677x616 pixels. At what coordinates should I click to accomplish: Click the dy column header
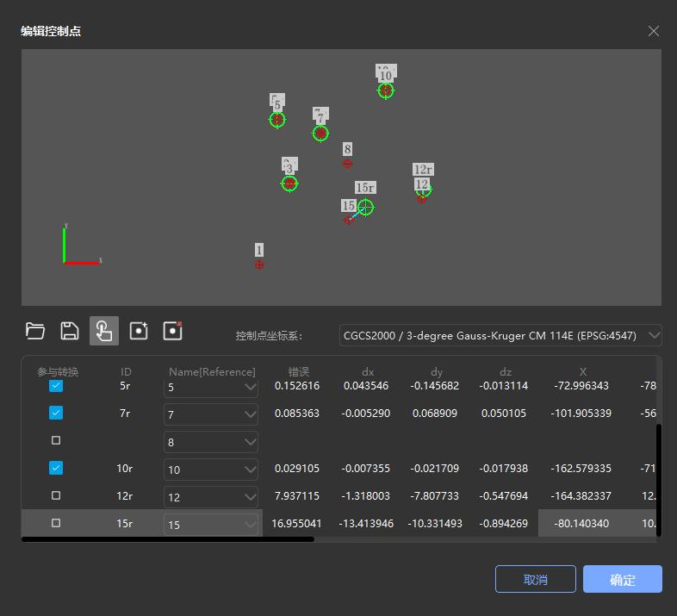click(x=437, y=372)
